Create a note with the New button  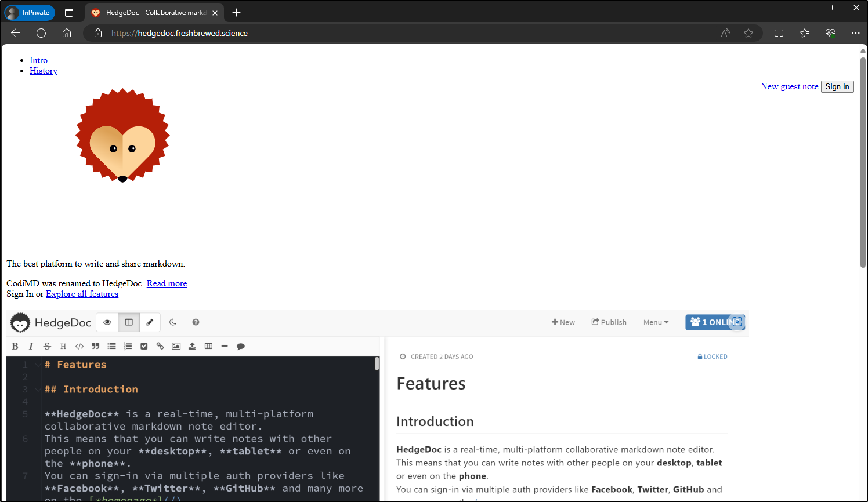pyautogui.click(x=563, y=322)
